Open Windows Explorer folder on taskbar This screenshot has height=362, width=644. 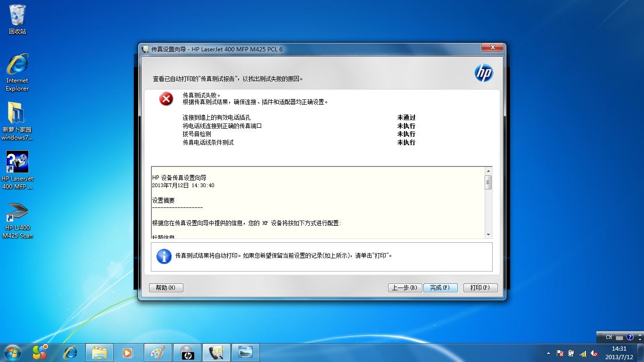pyautogui.click(x=99, y=353)
